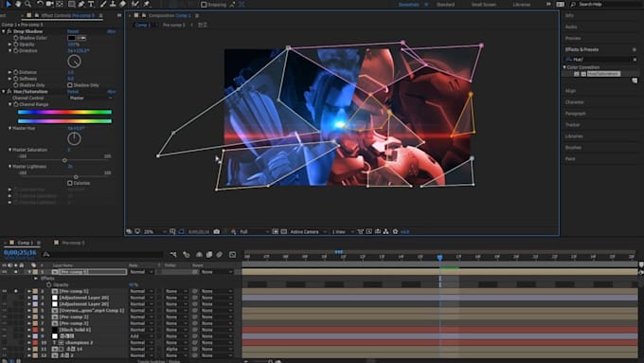This screenshot has width=644, height=363.
Task: Select the Pen tool
Action: tap(81, 4)
